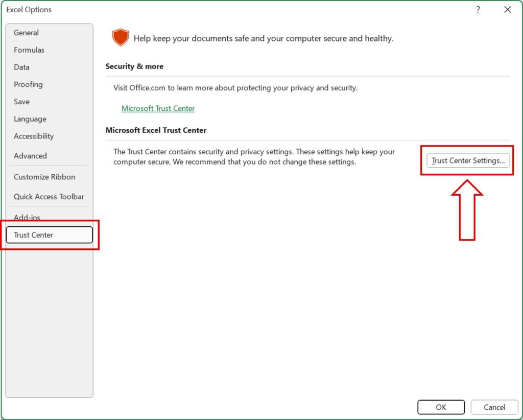View the Add-ins options page
The image size is (523, 420).
27,217
